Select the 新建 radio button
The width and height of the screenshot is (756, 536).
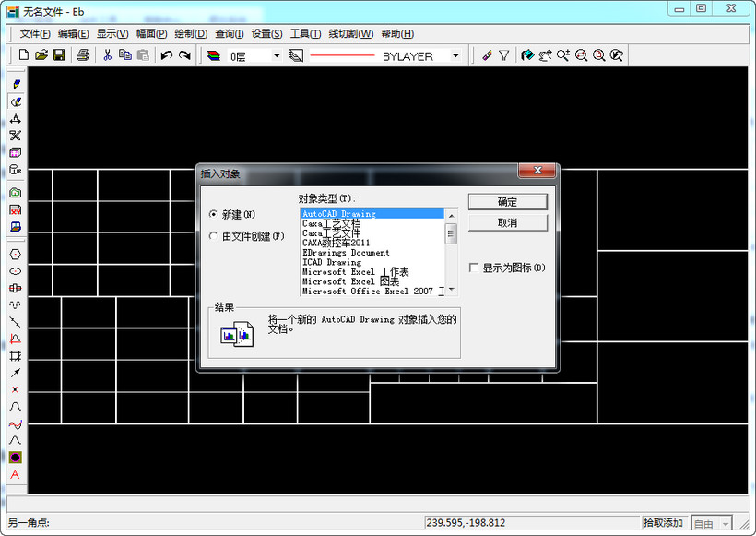coord(213,214)
